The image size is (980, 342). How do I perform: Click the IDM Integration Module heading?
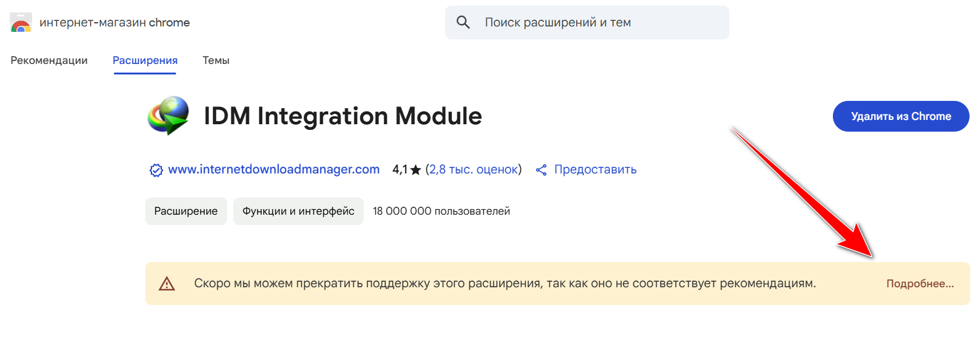pos(343,116)
